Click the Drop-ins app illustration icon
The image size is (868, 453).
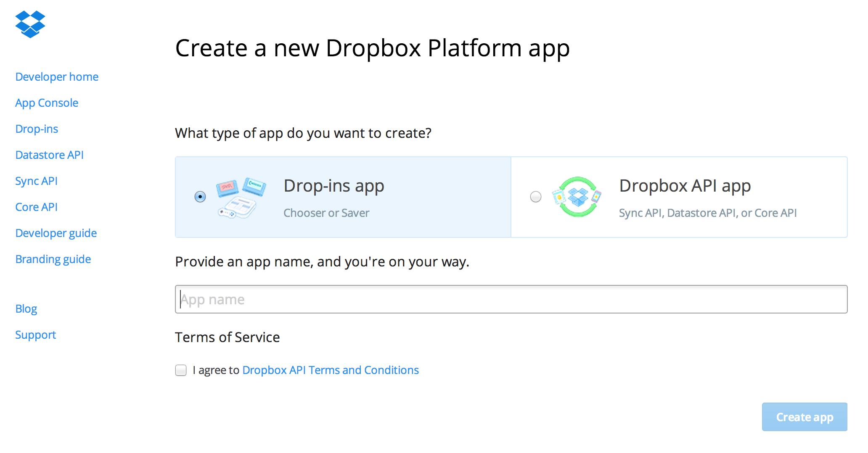click(241, 197)
